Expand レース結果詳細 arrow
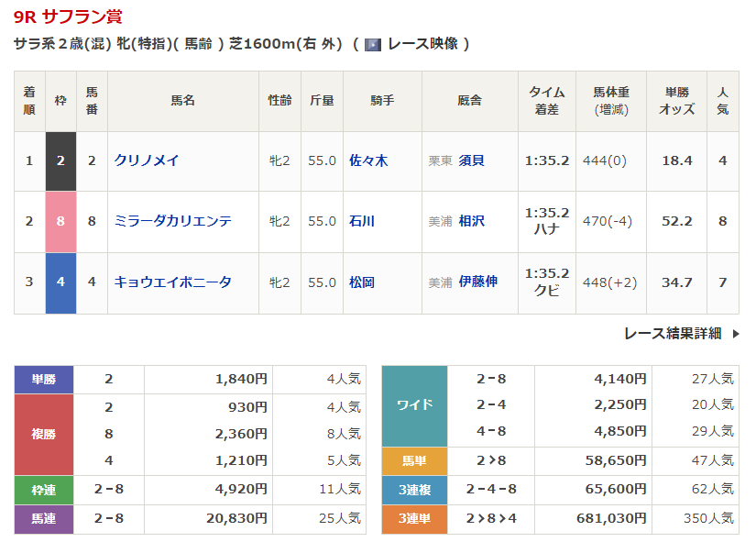Screen dimensions: 756x542 [735, 334]
